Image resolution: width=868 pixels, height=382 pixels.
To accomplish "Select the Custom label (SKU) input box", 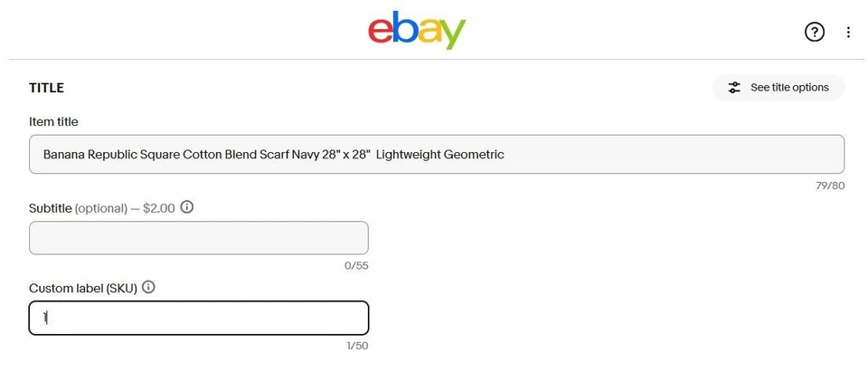I will (198, 318).
